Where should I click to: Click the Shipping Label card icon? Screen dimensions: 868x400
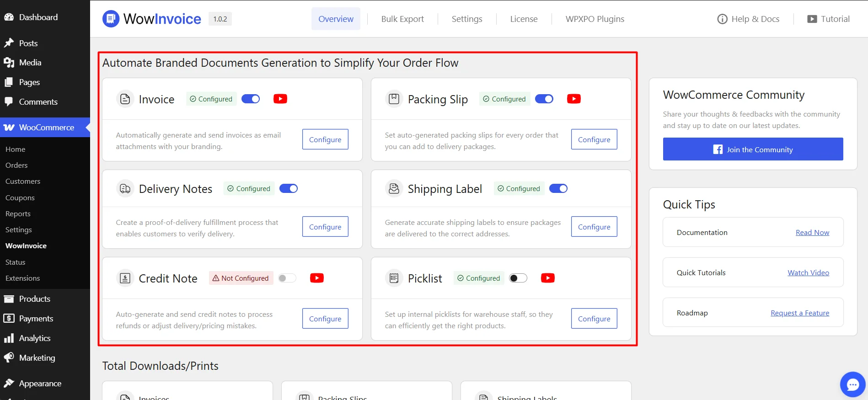coord(394,188)
